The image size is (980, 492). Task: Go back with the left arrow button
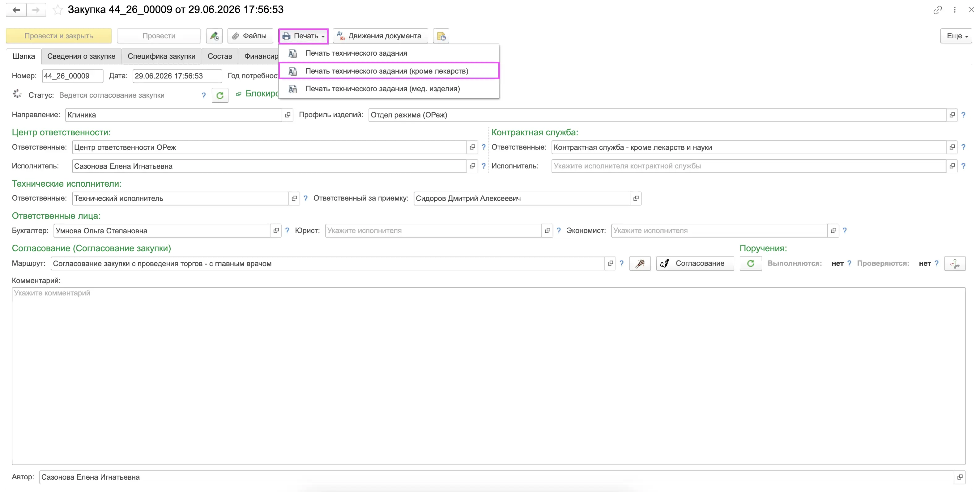[16, 10]
